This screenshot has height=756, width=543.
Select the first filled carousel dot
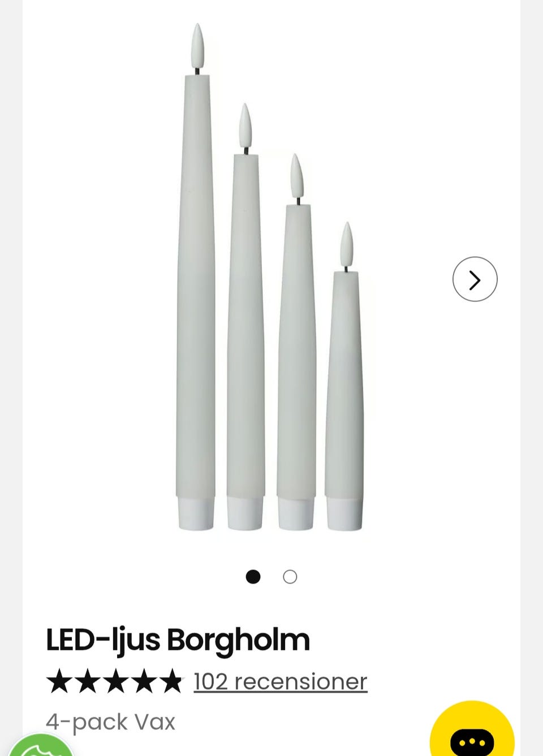[x=253, y=577]
